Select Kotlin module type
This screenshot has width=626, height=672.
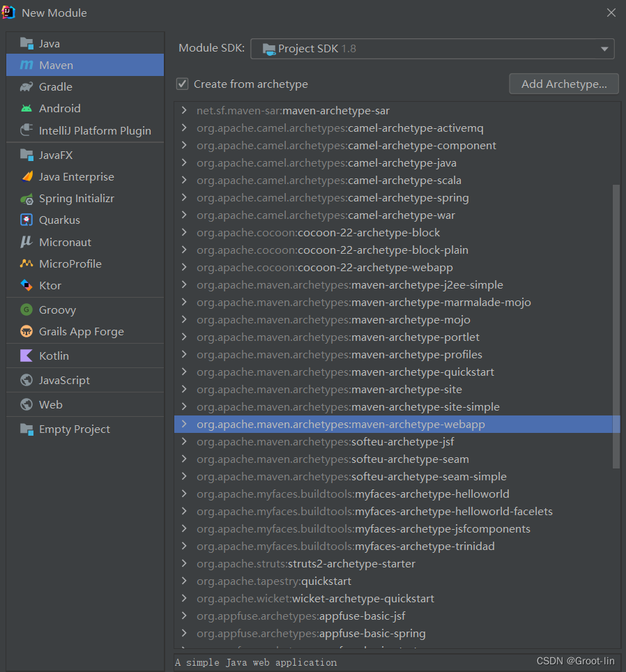pyautogui.click(x=85, y=356)
